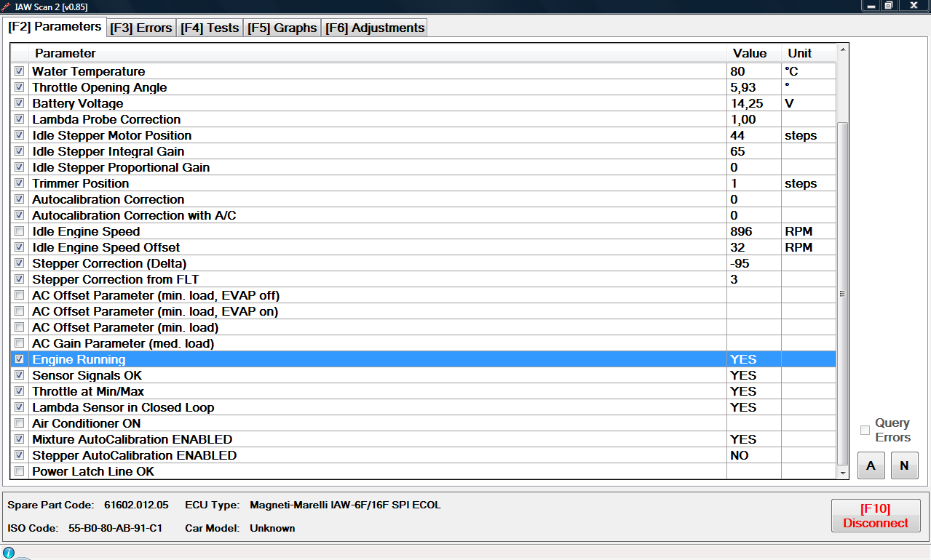Click the Value column header

click(x=750, y=53)
